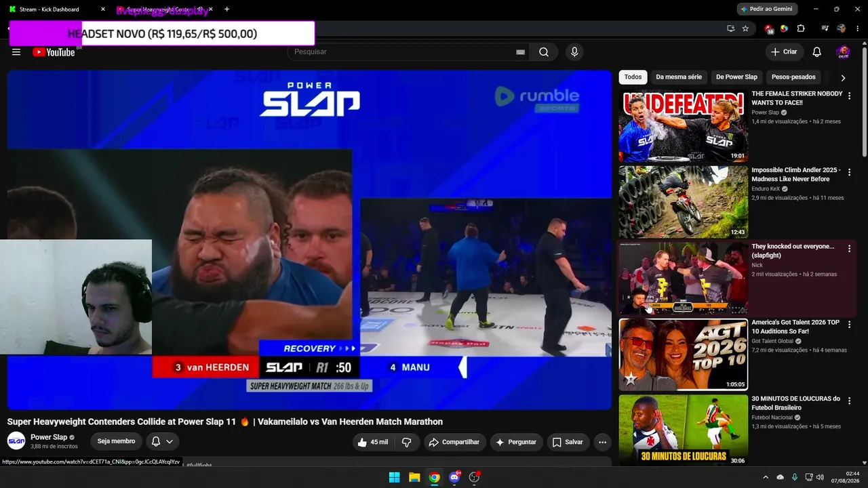Open options for America's Got Talent video
The image size is (868, 488).
(849, 325)
